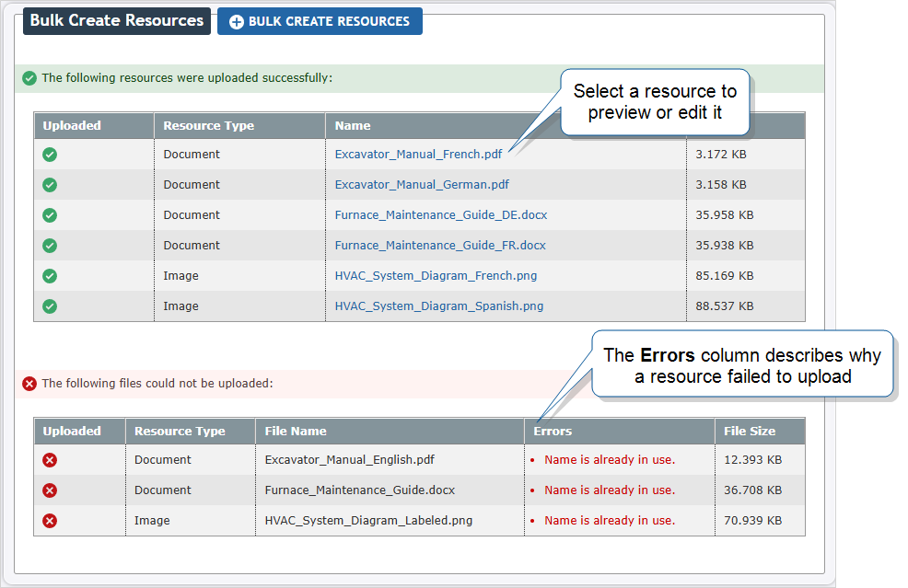Click success icon beside uploaded successfully message
908x588 pixels.
pyautogui.click(x=29, y=78)
